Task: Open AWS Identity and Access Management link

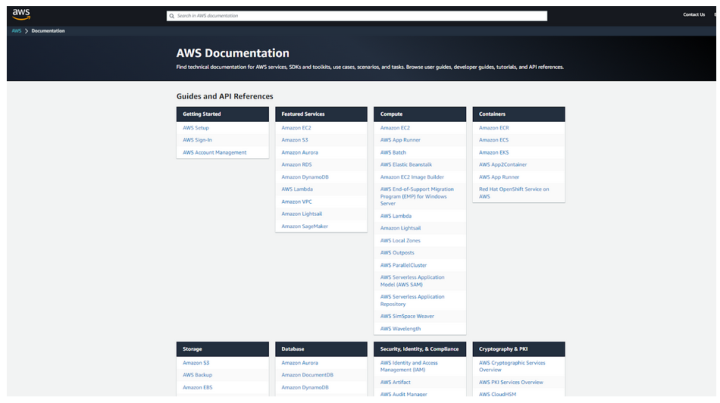Action: click(409, 366)
